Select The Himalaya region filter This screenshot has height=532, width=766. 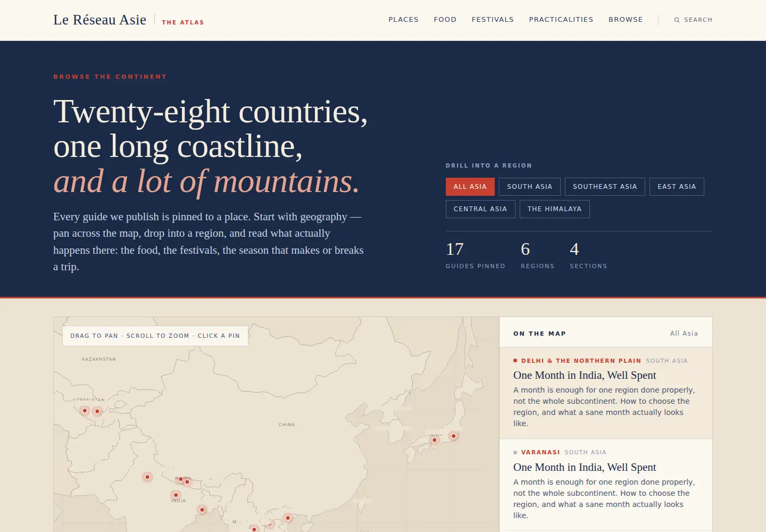coord(554,209)
